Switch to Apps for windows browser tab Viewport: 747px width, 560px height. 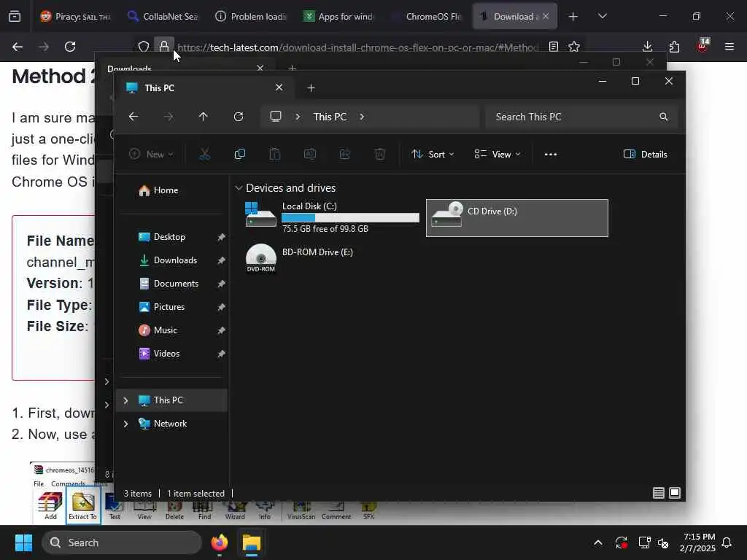[338, 17]
